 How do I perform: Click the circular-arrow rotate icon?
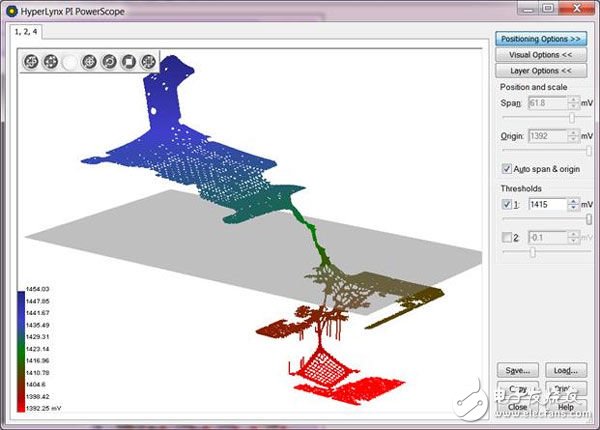coord(109,62)
